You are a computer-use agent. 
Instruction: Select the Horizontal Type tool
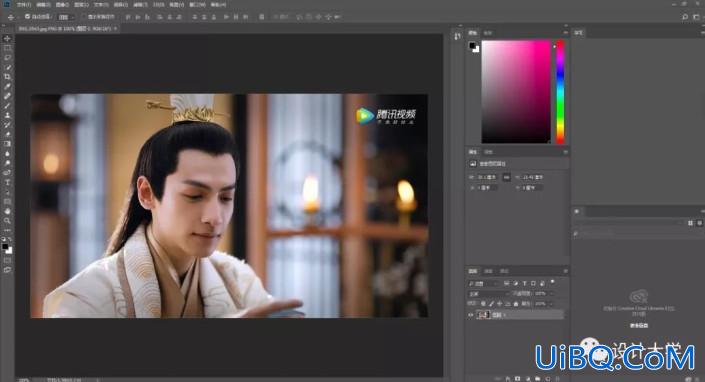point(7,182)
